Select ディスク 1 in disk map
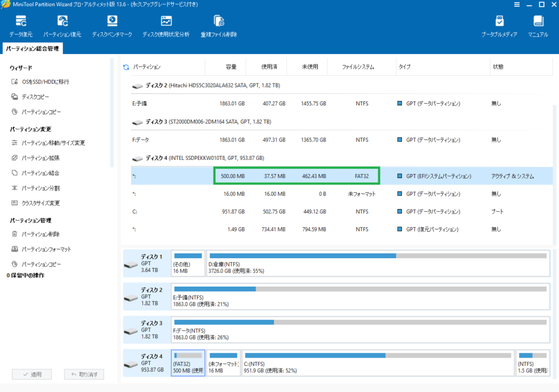This screenshot has height=392, width=559. (x=146, y=263)
